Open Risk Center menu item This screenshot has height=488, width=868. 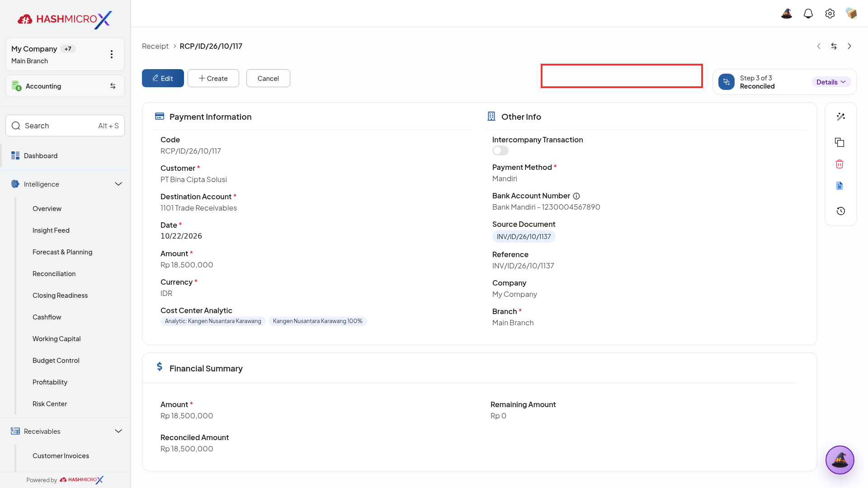[50, 404]
